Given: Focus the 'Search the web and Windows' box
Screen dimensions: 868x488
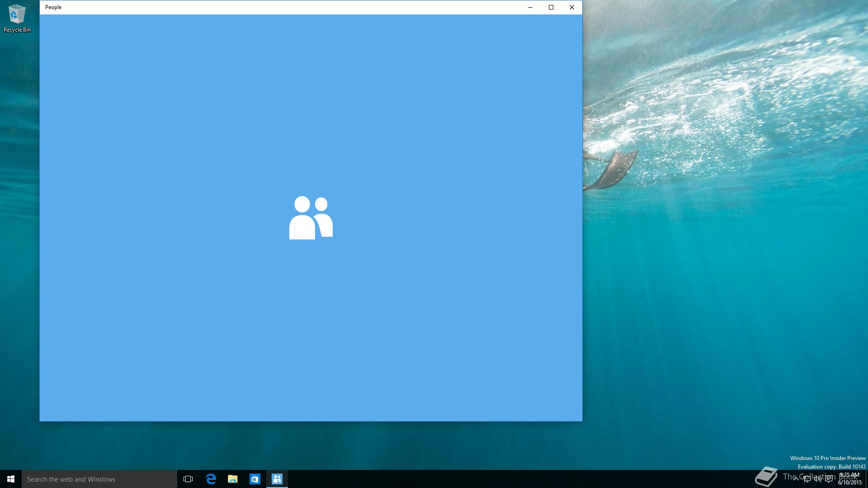Looking at the screenshot, I should (99, 479).
